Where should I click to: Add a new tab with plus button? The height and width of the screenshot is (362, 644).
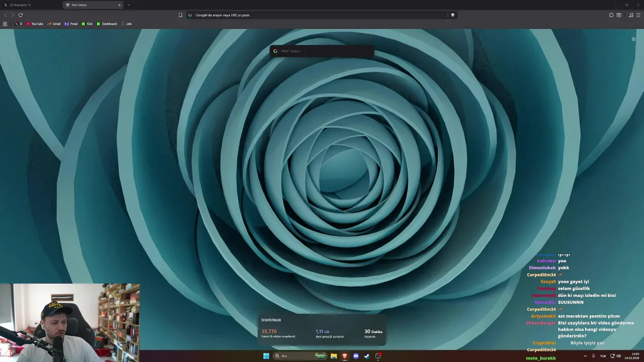(129, 5)
